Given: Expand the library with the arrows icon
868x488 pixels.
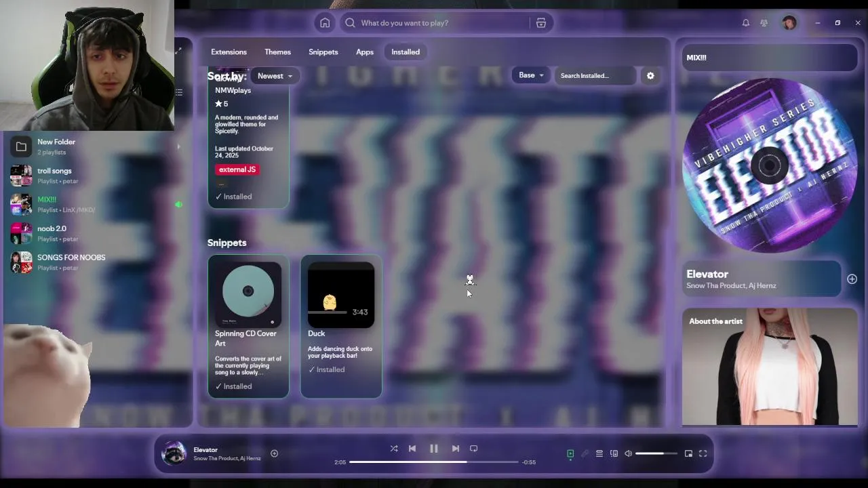Looking at the screenshot, I should click(178, 51).
